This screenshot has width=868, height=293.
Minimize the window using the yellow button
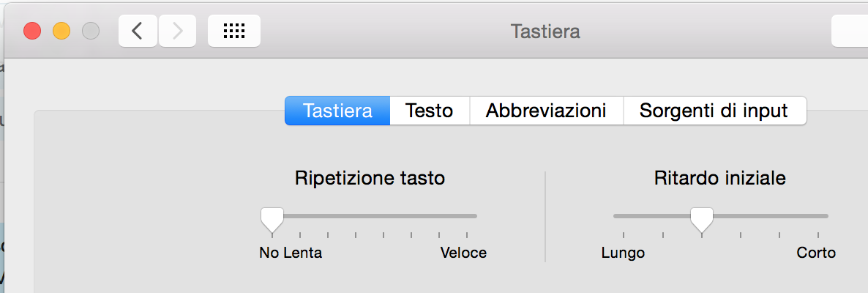click(x=61, y=31)
